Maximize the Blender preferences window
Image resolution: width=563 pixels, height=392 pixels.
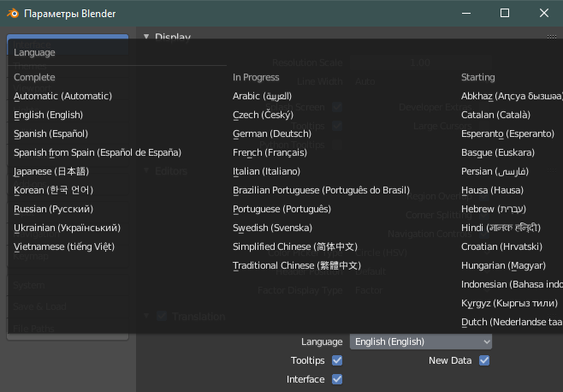(x=505, y=14)
